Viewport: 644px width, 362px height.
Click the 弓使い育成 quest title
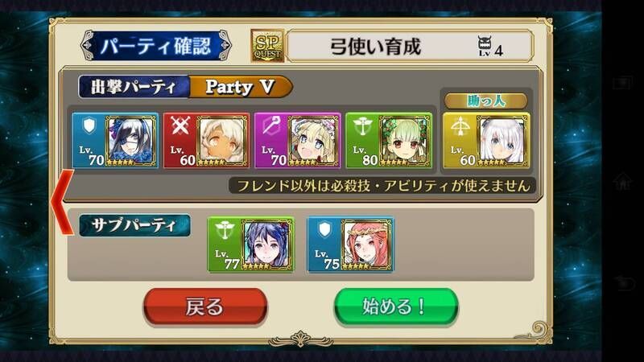(376, 47)
